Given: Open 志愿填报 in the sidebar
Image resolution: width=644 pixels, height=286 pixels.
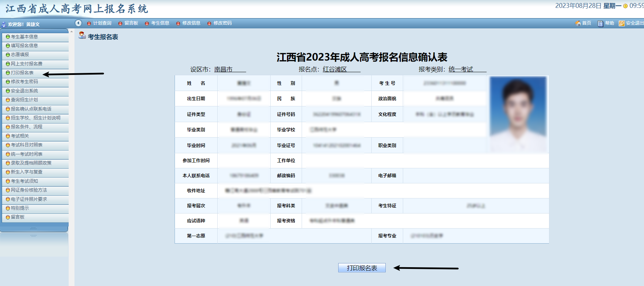Looking at the screenshot, I should click(20, 54).
